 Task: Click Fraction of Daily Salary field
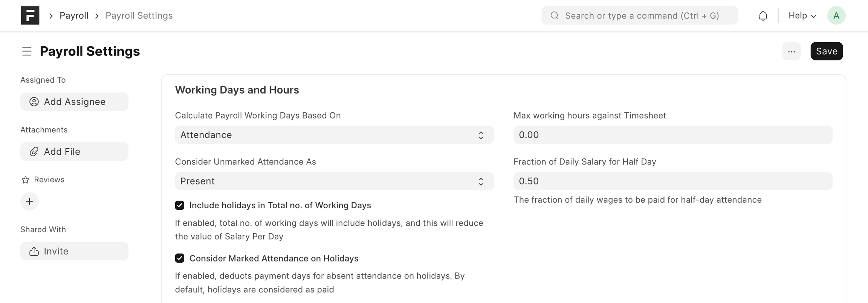click(672, 181)
